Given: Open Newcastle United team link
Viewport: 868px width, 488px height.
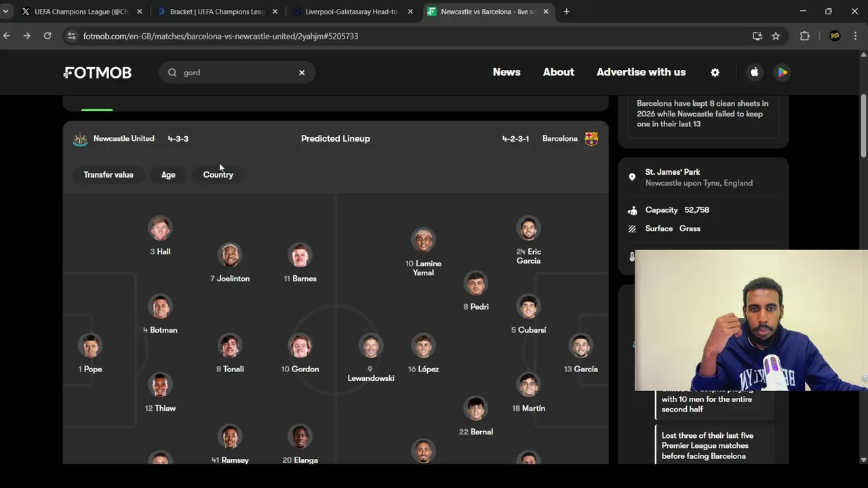Looking at the screenshot, I should point(123,138).
